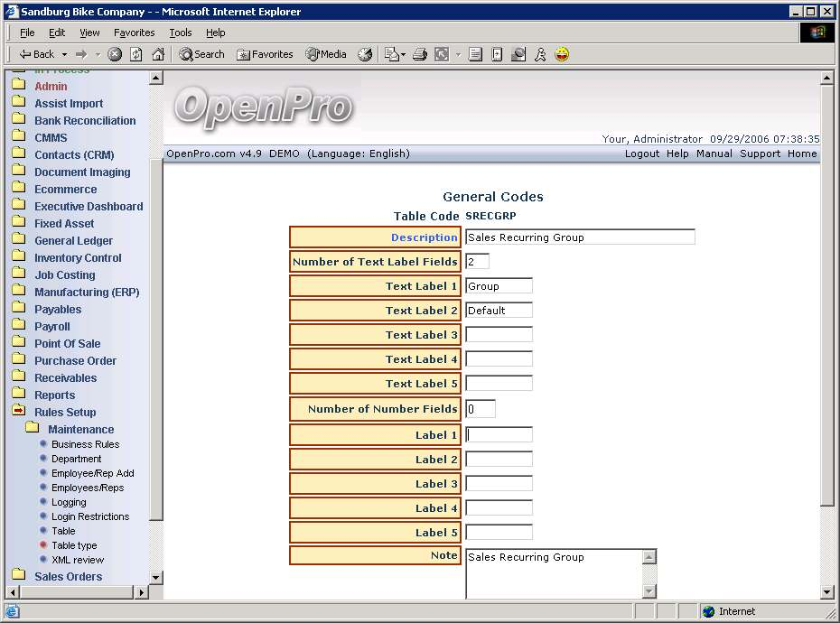The image size is (840, 623).
Task: Click the Print icon in toolbar
Action: click(x=419, y=54)
